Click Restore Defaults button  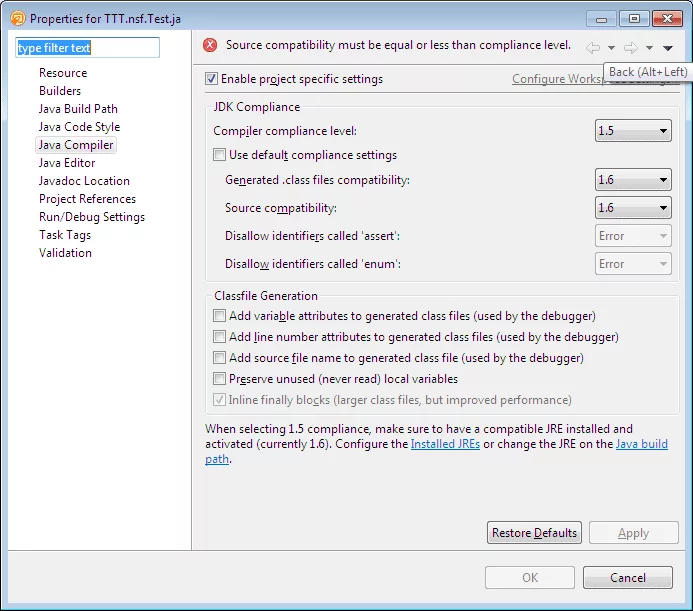click(x=534, y=533)
